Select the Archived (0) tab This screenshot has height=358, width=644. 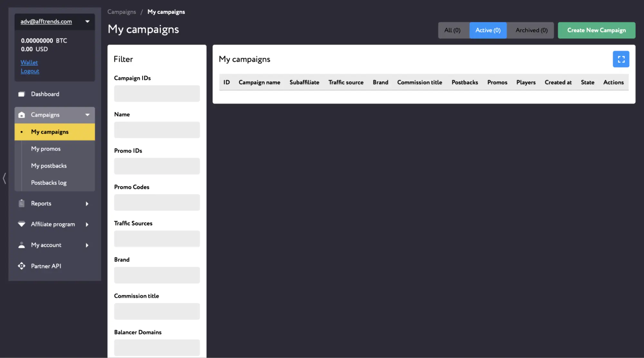(531, 30)
